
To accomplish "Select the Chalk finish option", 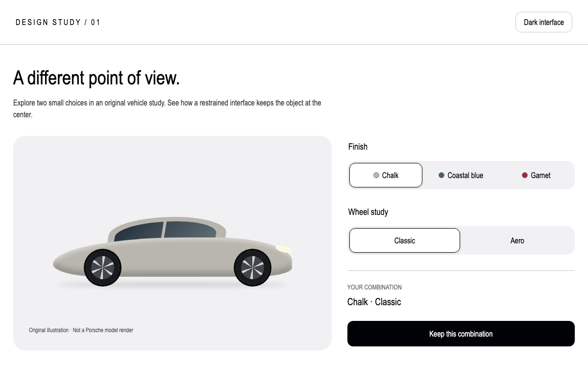I will 386,175.
